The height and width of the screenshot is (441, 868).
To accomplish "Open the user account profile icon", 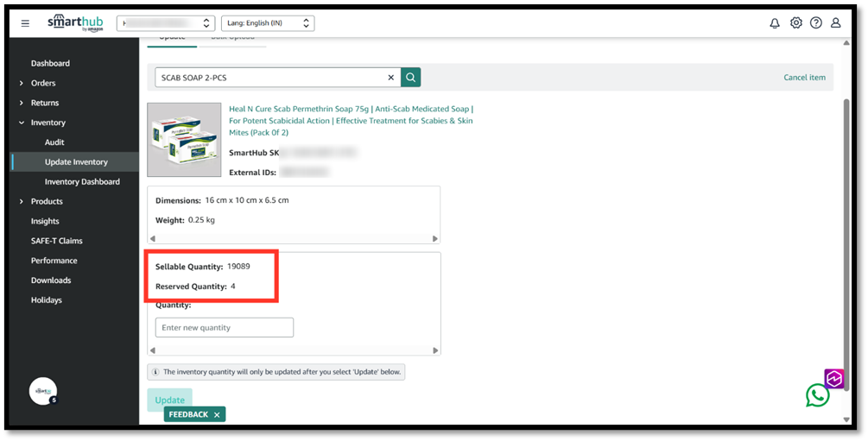I will point(836,23).
